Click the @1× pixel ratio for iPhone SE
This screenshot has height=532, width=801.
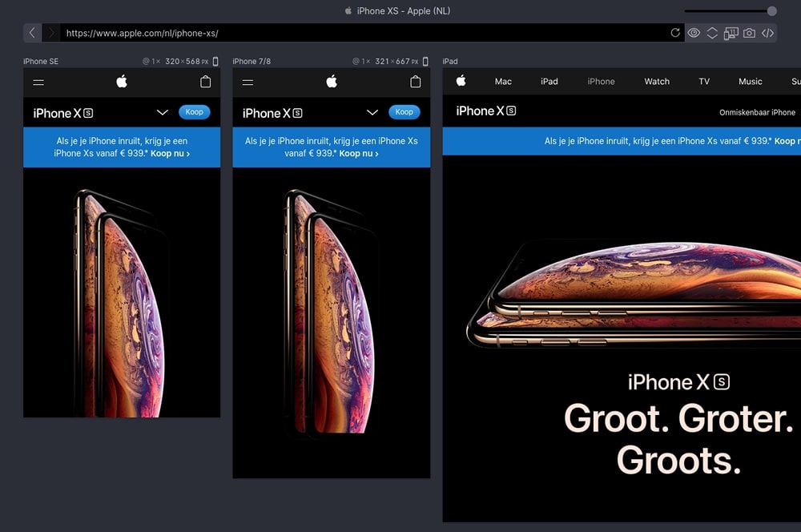pos(151,62)
